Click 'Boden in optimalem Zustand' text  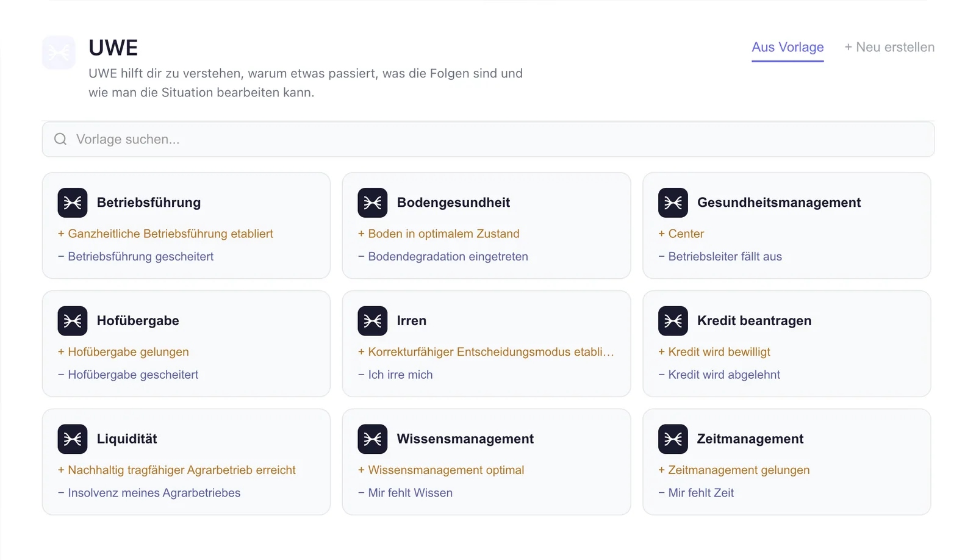(439, 234)
